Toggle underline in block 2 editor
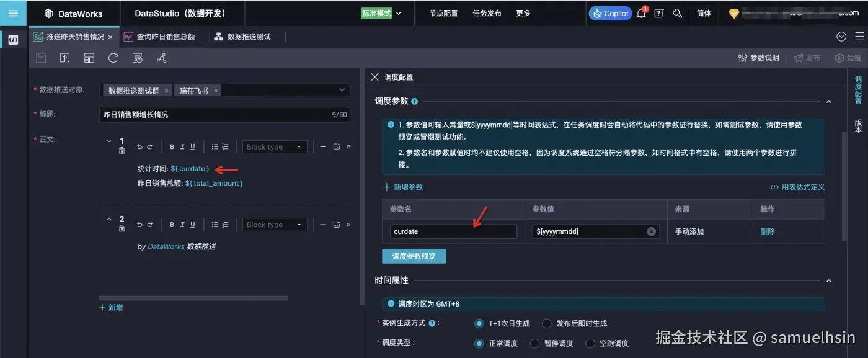The height and width of the screenshot is (358, 868). (x=193, y=225)
